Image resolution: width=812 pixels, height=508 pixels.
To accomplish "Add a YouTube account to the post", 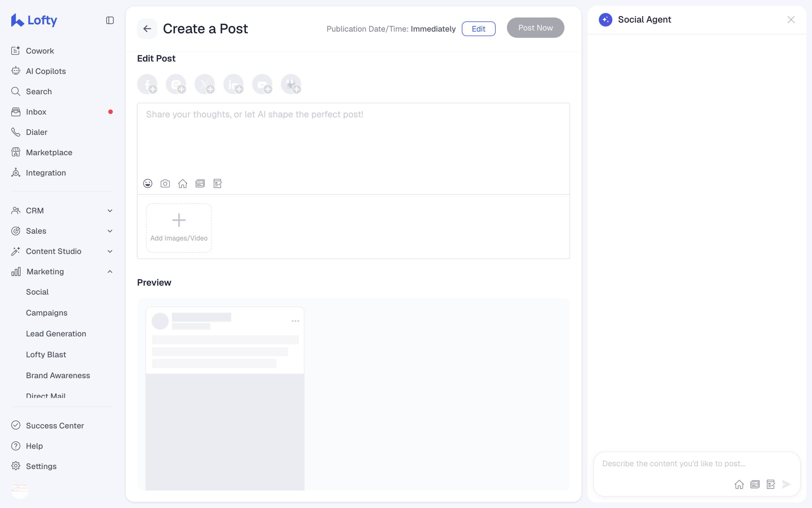I will coord(262,84).
